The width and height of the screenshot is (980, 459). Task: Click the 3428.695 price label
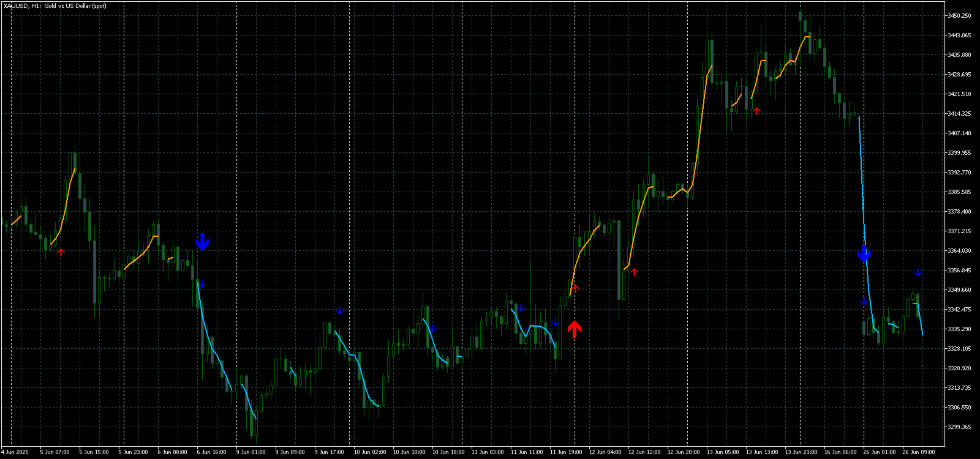pos(959,75)
